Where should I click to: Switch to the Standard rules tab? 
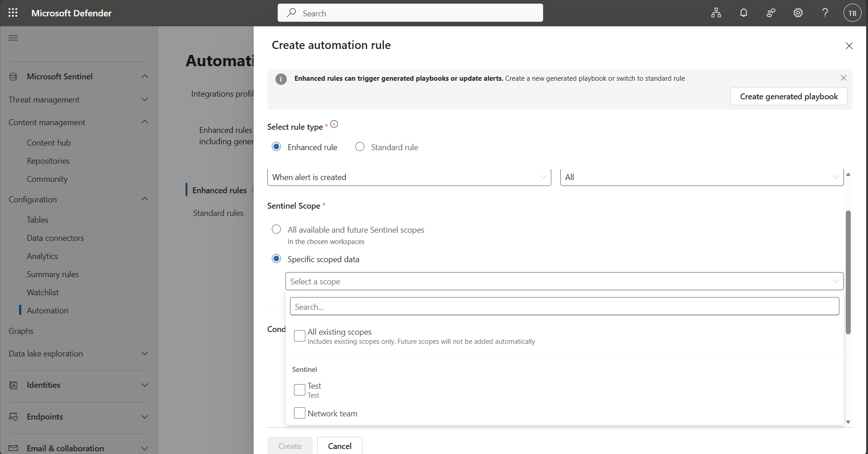[218, 213]
